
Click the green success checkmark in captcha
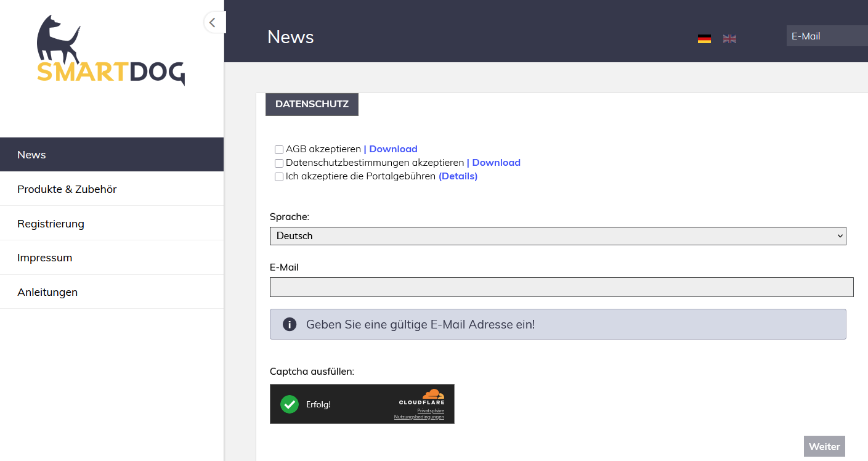tap(290, 404)
